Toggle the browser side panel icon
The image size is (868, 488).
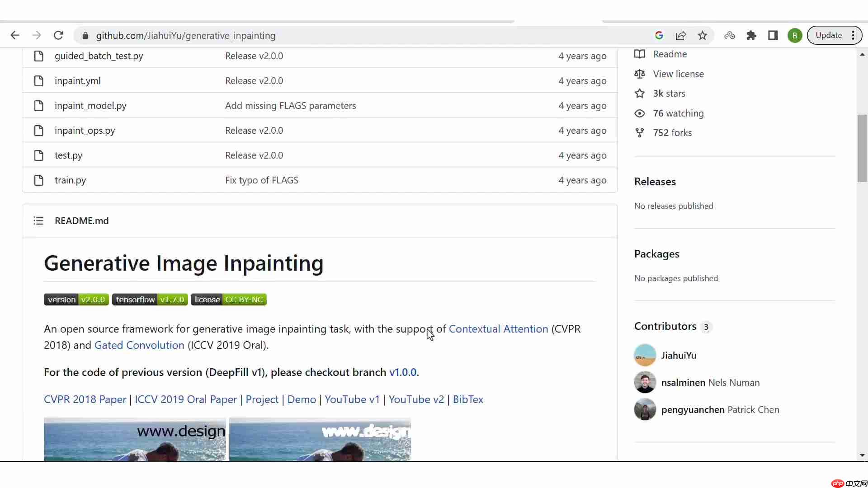click(773, 35)
